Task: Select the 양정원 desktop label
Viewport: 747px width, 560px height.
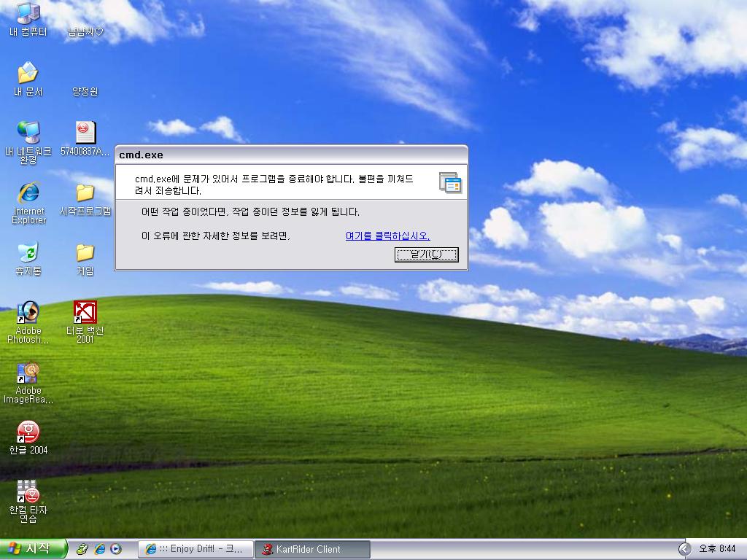Action: coord(85,91)
